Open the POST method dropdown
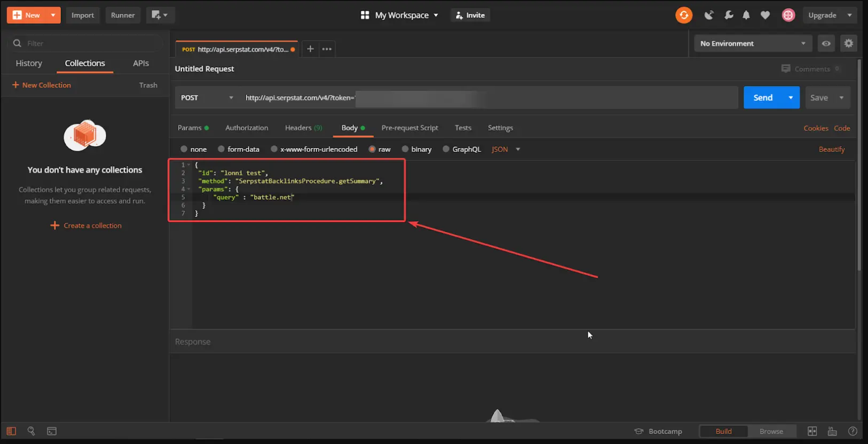The width and height of the screenshot is (868, 444). tap(207, 97)
